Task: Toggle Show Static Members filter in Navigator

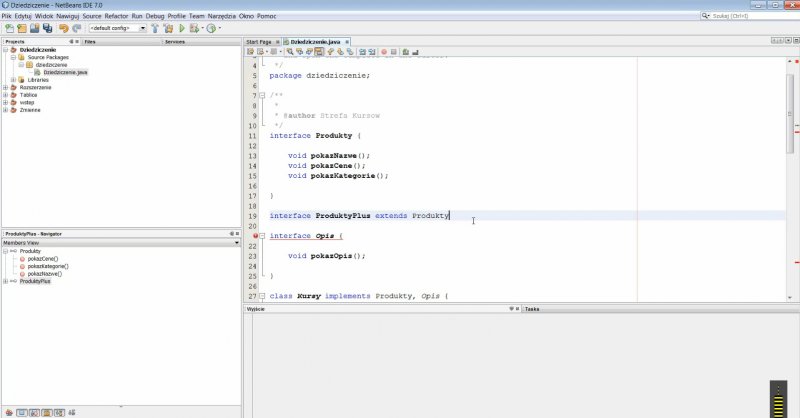Action: pyautogui.click(x=33, y=411)
